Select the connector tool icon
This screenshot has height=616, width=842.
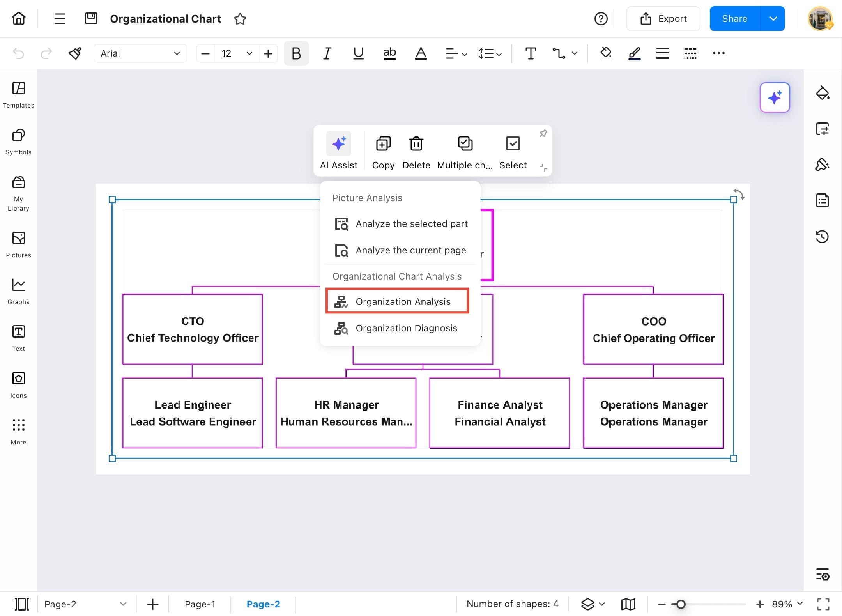pos(559,53)
